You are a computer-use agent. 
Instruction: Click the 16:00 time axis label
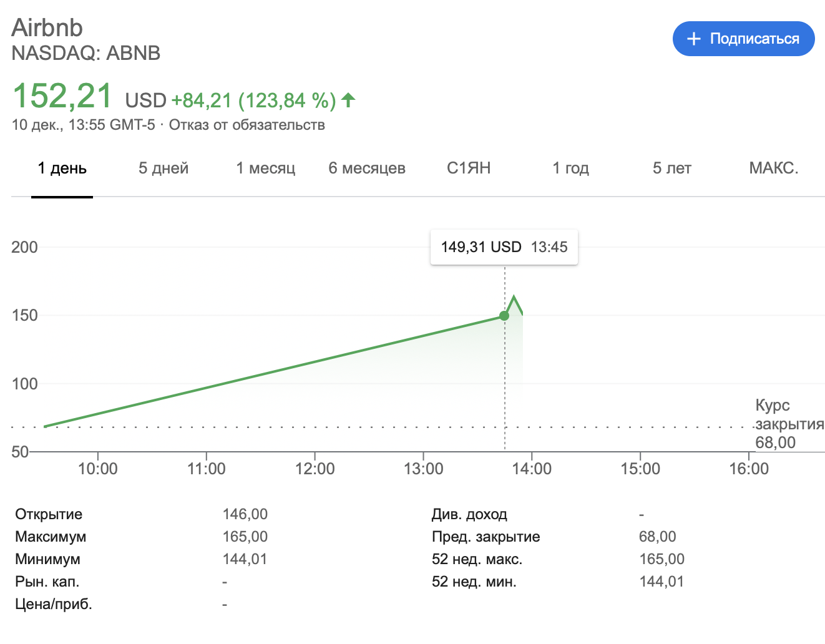(x=749, y=469)
